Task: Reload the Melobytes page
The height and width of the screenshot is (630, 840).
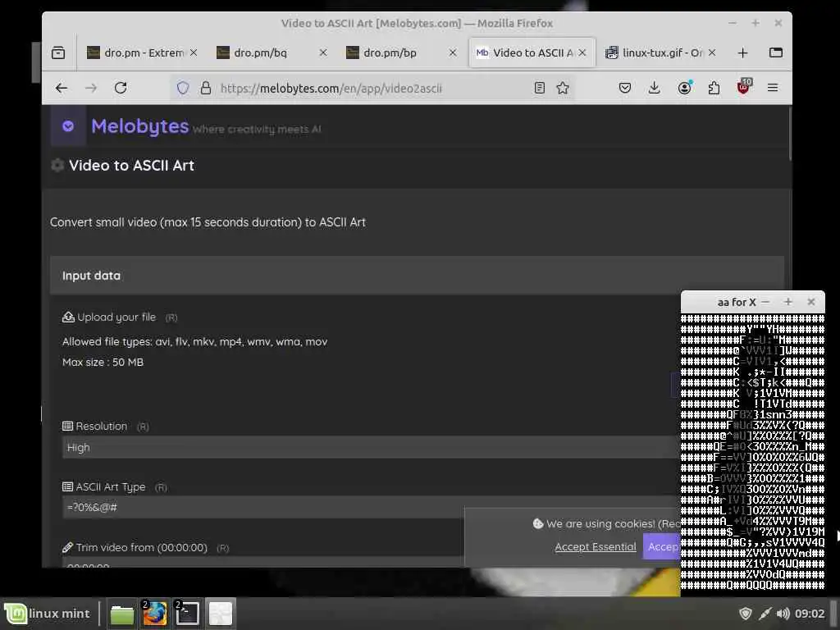Action: click(x=121, y=88)
